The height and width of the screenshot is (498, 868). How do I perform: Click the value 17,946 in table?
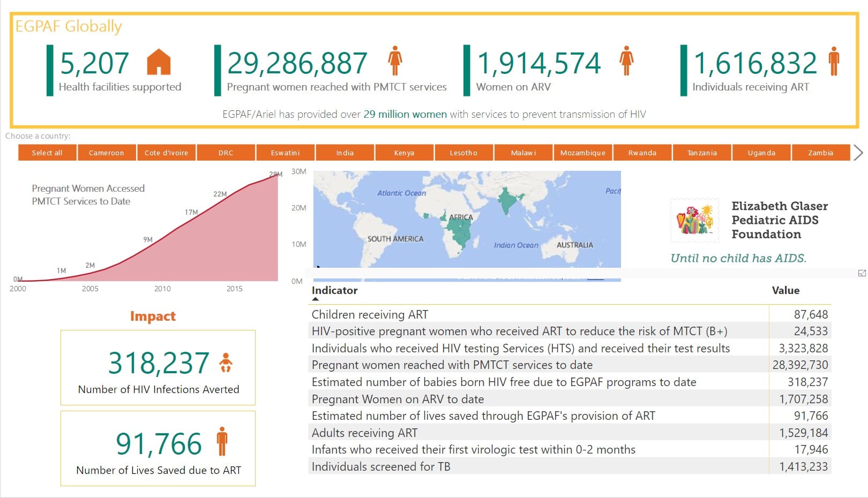811,449
